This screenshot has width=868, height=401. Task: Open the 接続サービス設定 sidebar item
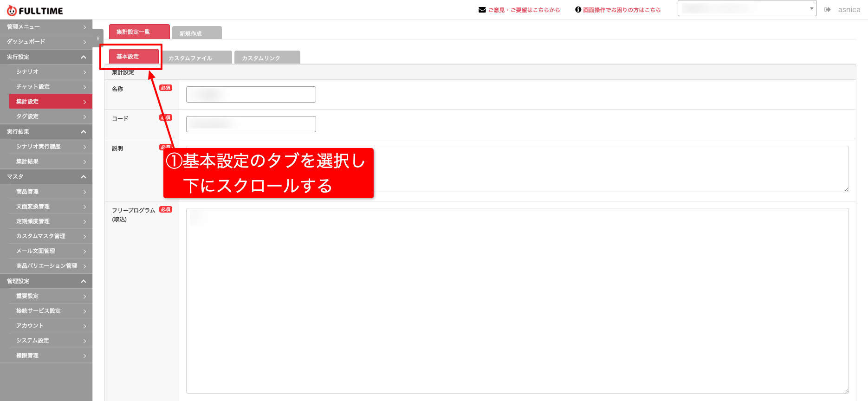pos(51,310)
